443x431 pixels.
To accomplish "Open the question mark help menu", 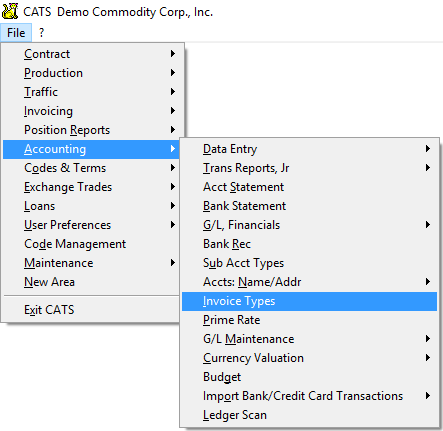I will point(41,33).
